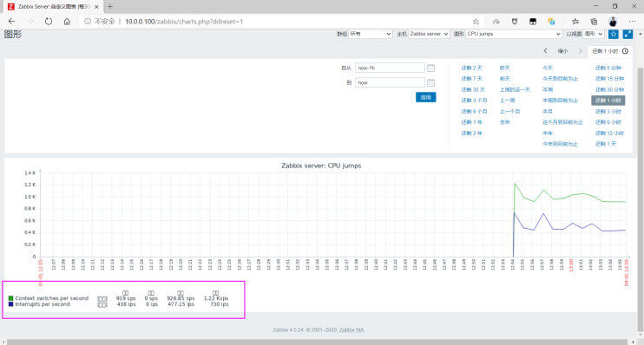Viewport: 644px width, 345px height.
Task: Pick 最近 12 小时 time range
Action: (609, 133)
